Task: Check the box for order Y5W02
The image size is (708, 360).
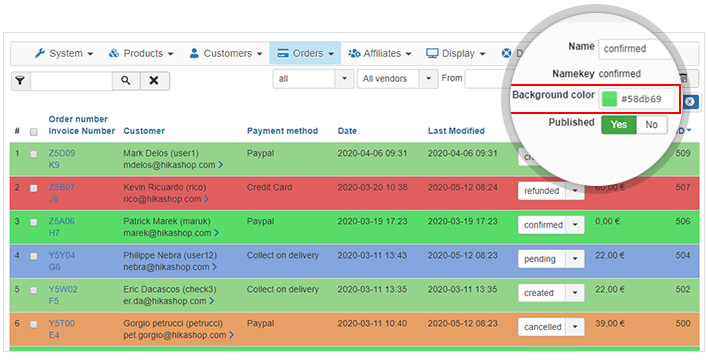Action: (x=33, y=290)
